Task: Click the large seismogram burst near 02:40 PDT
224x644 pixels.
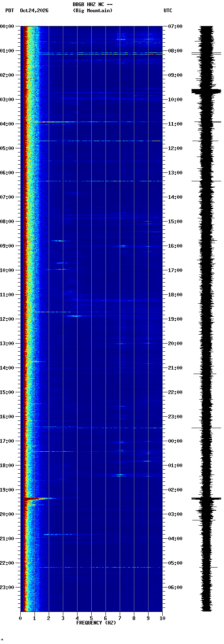Action: pos(206,91)
